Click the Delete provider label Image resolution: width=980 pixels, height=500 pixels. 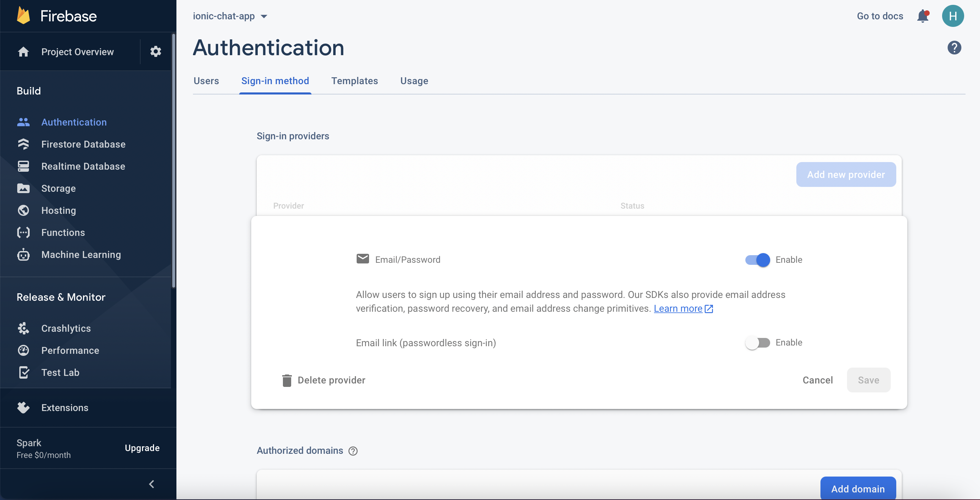pyautogui.click(x=331, y=380)
